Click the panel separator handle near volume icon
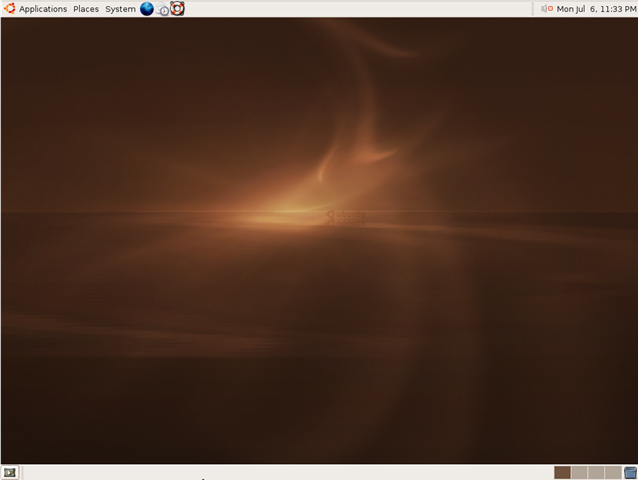Image resolution: width=638 pixels, height=480 pixels. point(533,9)
